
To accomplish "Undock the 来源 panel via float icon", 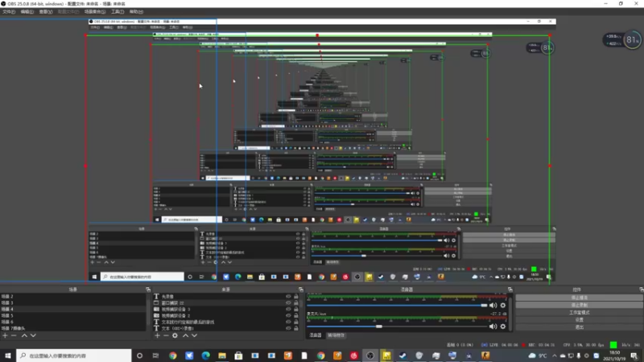I will click(x=301, y=290).
